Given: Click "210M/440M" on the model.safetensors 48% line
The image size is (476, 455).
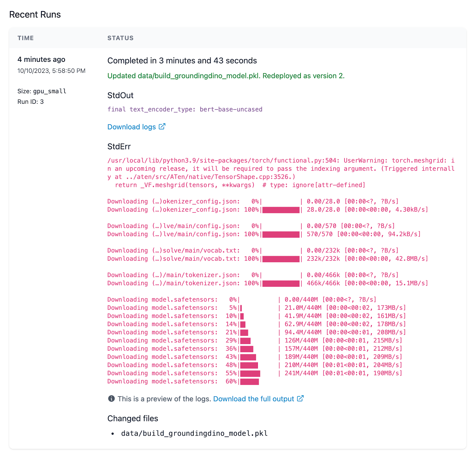Looking at the screenshot, I should (x=301, y=365).
